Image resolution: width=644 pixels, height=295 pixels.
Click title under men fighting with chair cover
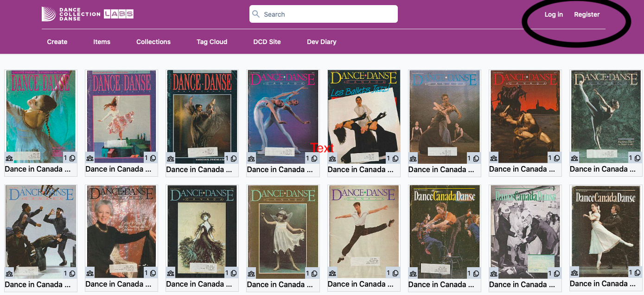point(38,284)
